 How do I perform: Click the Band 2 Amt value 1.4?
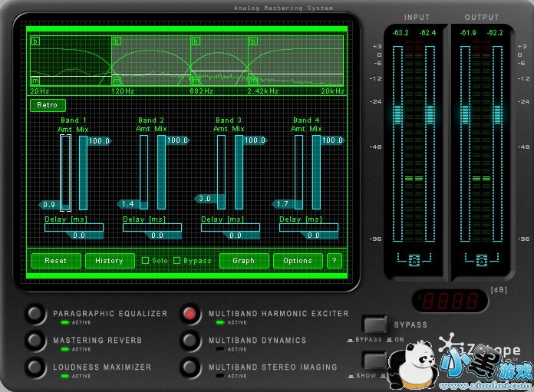128,203
